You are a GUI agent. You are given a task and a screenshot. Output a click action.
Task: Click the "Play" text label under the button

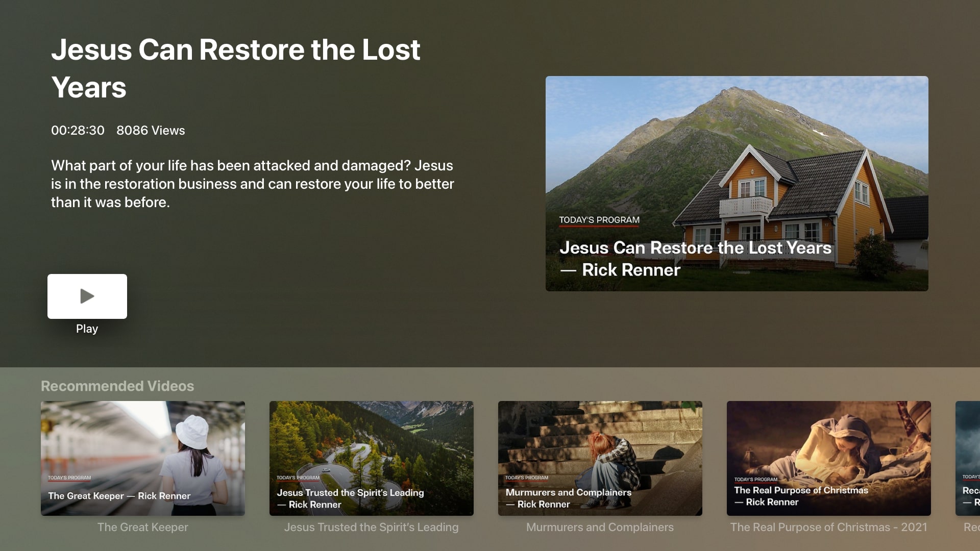pyautogui.click(x=87, y=329)
